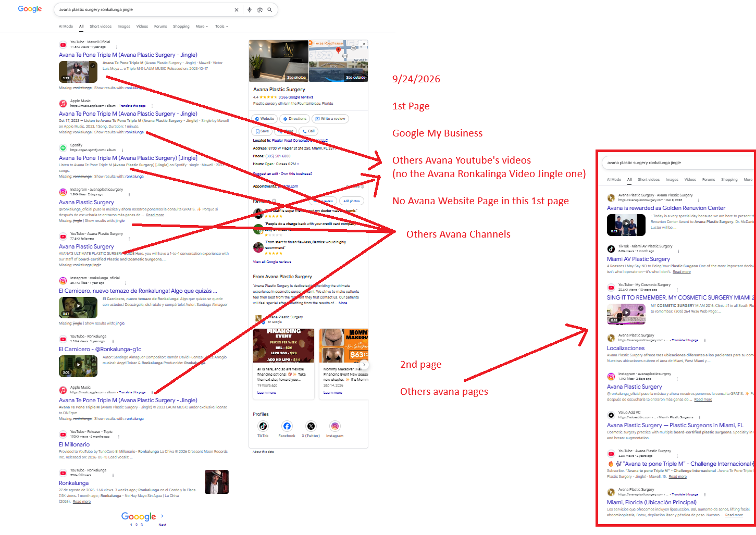The height and width of the screenshot is (535, 756).
Task: Click View all Google reviews
Action: pos(272,262)
